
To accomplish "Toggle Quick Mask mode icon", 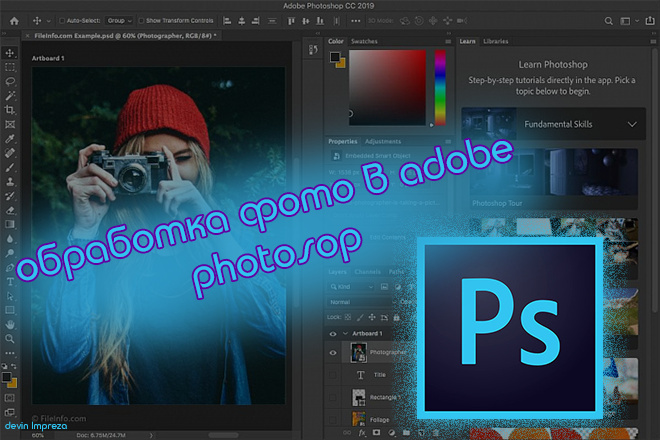I will pos(10,398).
